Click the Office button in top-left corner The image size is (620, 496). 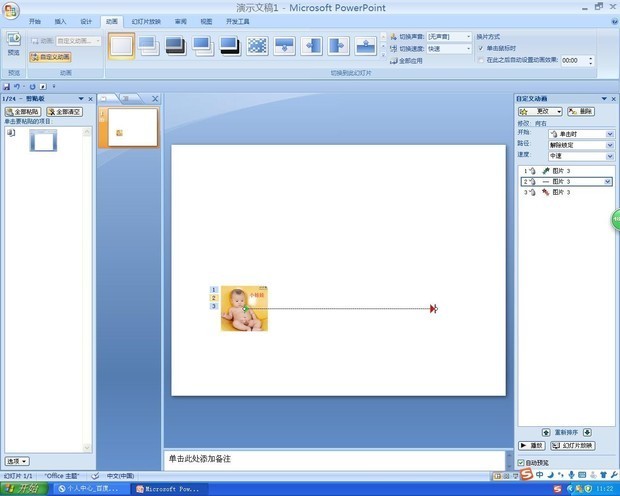pyautogui.click(x=12, y=8)
